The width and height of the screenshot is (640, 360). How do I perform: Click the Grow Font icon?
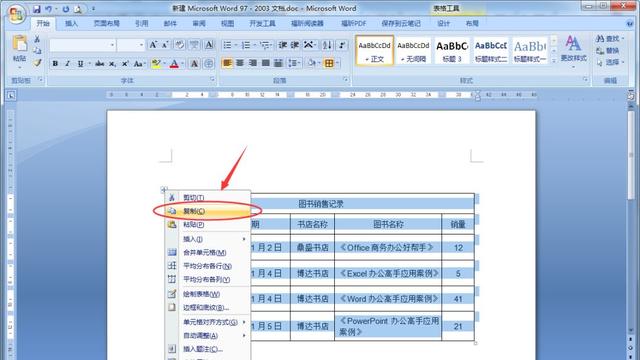tap(153, 44)
